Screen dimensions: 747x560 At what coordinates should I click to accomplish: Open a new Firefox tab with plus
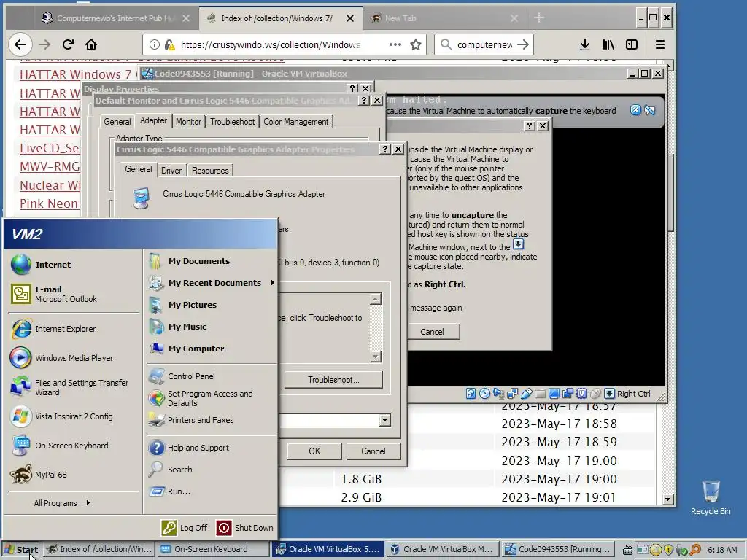(539, 18)
